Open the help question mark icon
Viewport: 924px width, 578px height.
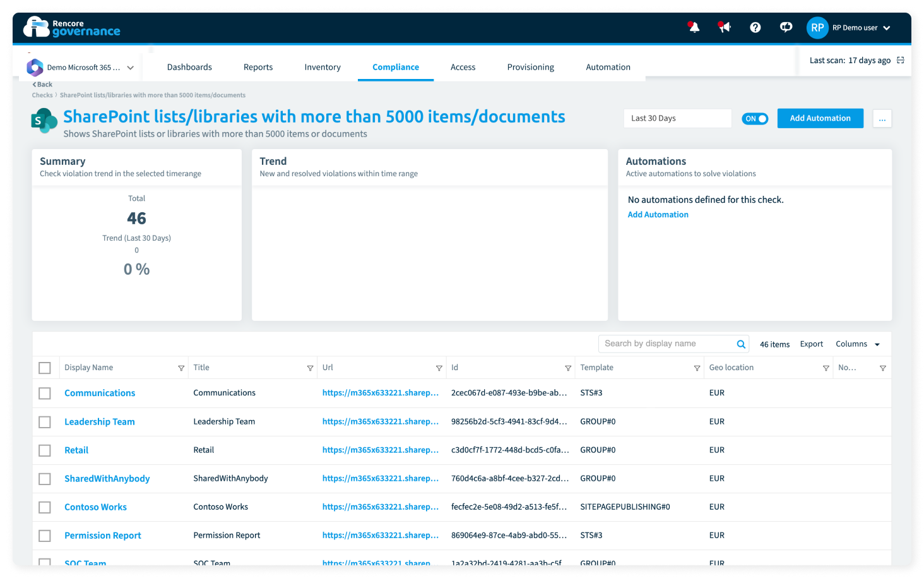point(755,27)
